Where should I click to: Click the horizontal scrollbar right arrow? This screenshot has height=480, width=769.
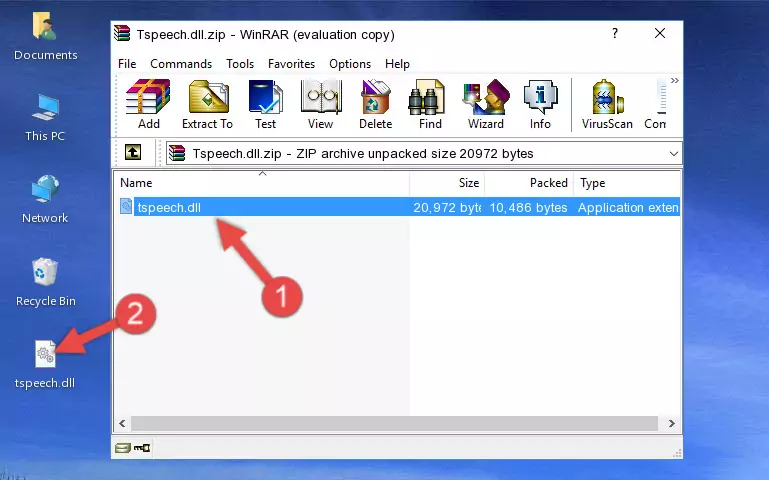[x=672, y=423]
